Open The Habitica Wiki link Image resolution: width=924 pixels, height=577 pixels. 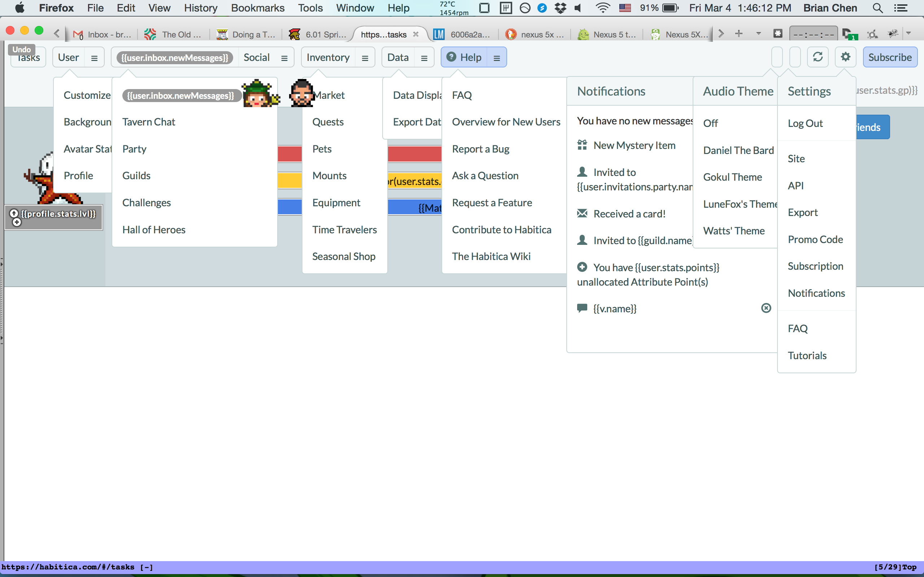tap(491, 256)
